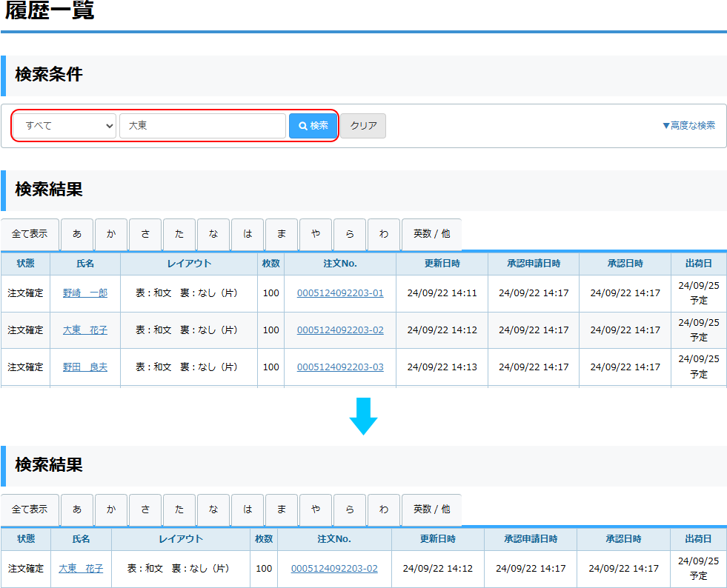Choose the upper さ kana filter tab
The width and height of the screenshot is (727, 588).
coord(145,234)
